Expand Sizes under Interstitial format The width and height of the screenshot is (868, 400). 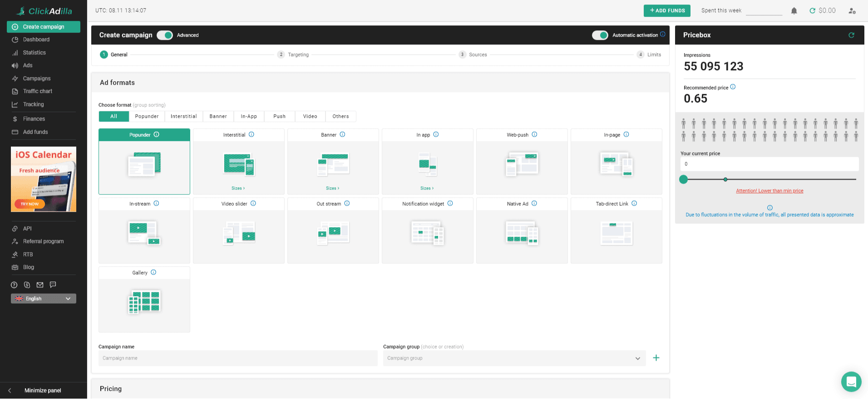click(x=238, y=188)
